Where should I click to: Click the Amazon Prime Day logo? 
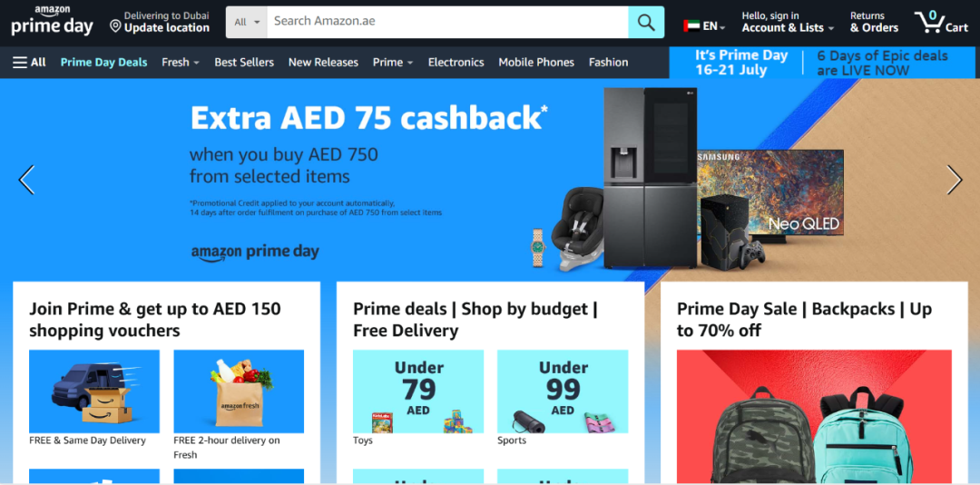52,21
